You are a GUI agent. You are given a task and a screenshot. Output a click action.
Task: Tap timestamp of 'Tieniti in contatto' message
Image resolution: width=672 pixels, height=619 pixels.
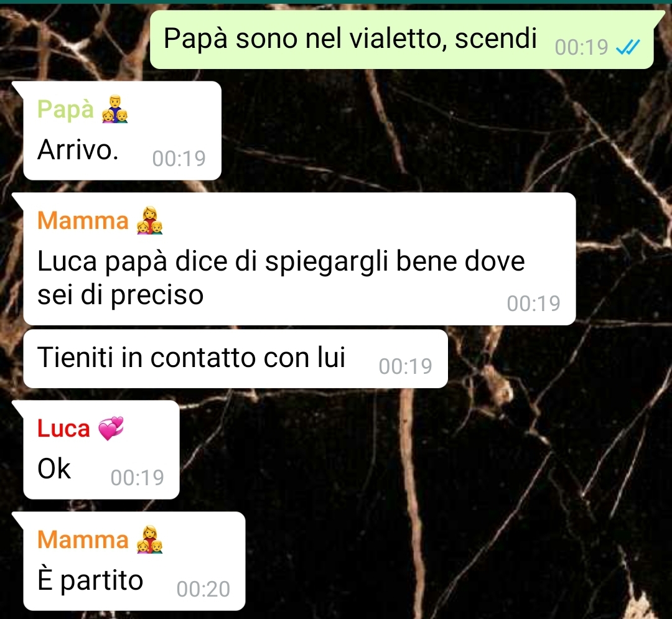coord(405,366)
